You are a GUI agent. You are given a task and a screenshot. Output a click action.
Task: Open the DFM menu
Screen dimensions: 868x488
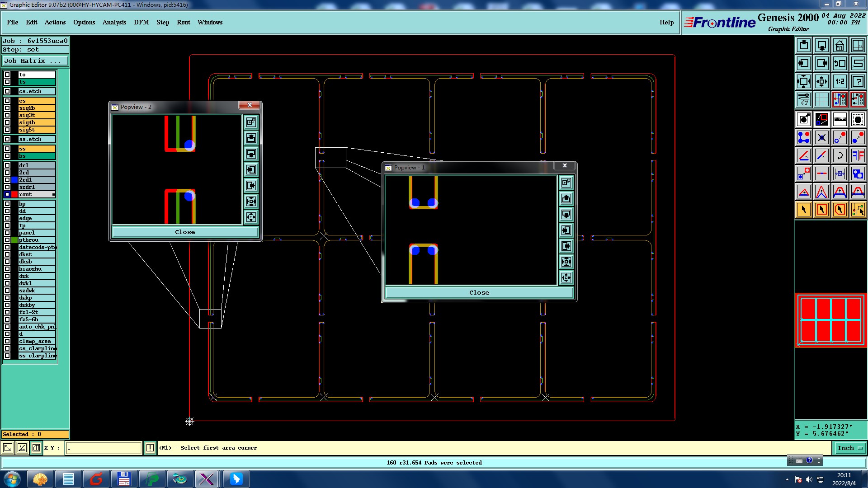pos(142,22)
